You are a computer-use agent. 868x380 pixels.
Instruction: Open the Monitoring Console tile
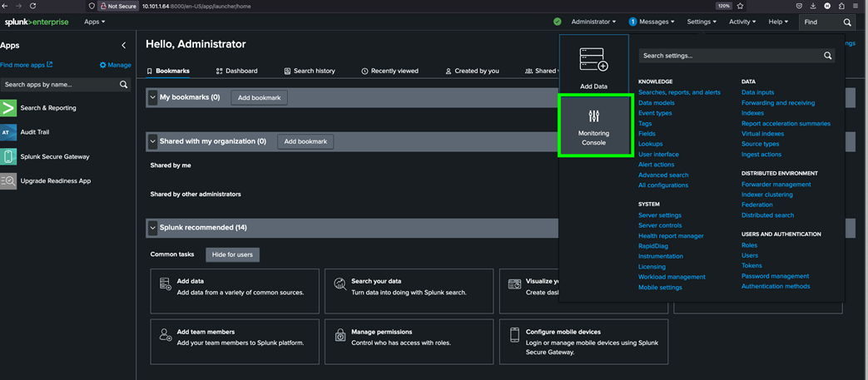(x=594, y=125)
